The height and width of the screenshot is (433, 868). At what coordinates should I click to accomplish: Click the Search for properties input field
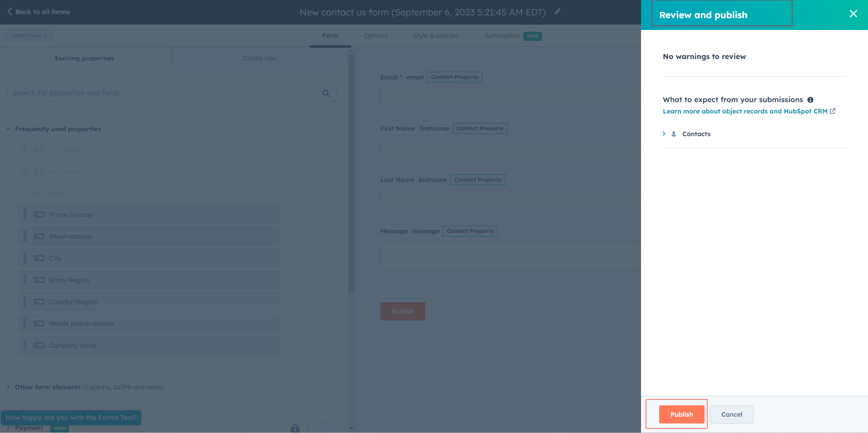pos(163,93)
